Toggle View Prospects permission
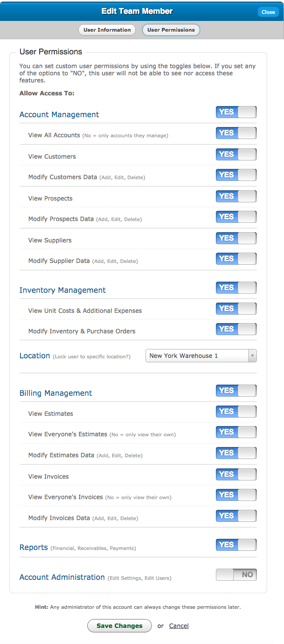Screen dimensions: 284x644 tap(236, 197)
